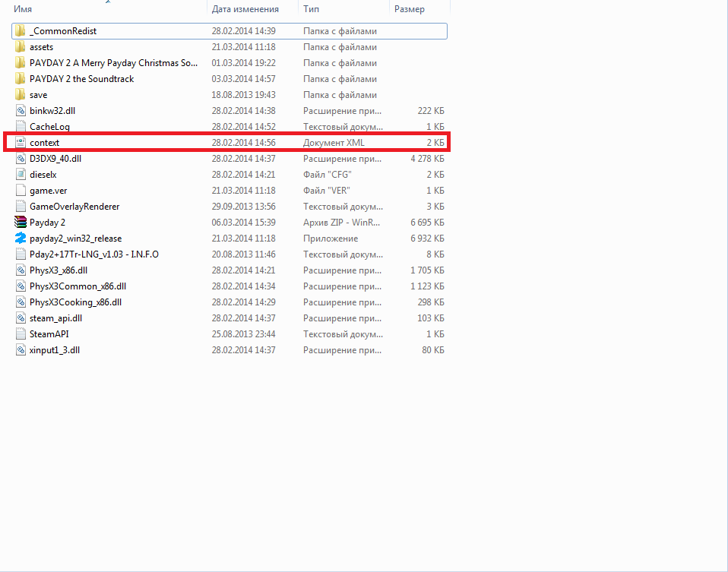
Task: Click the _CommonRedist folder icon
Action: (x=21, y=31)
